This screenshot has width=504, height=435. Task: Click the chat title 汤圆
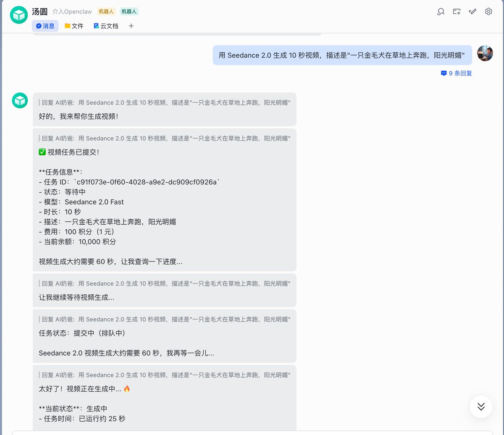[40, 11]
